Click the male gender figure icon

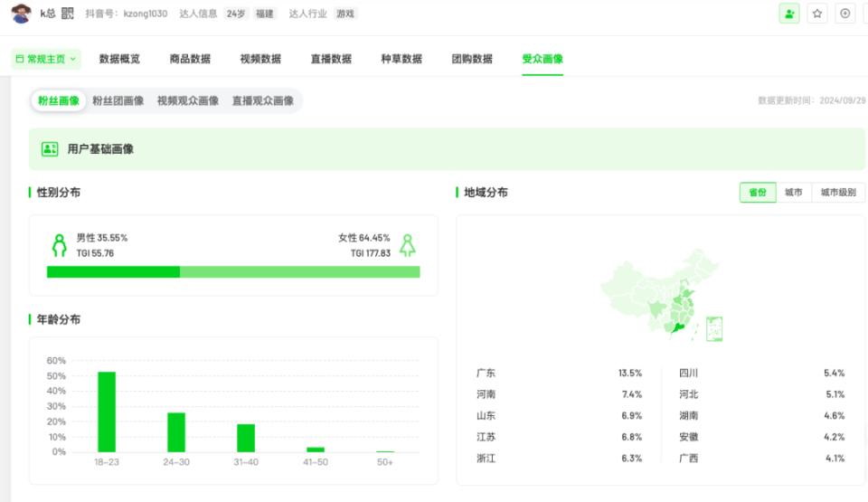tap(60, 245)
